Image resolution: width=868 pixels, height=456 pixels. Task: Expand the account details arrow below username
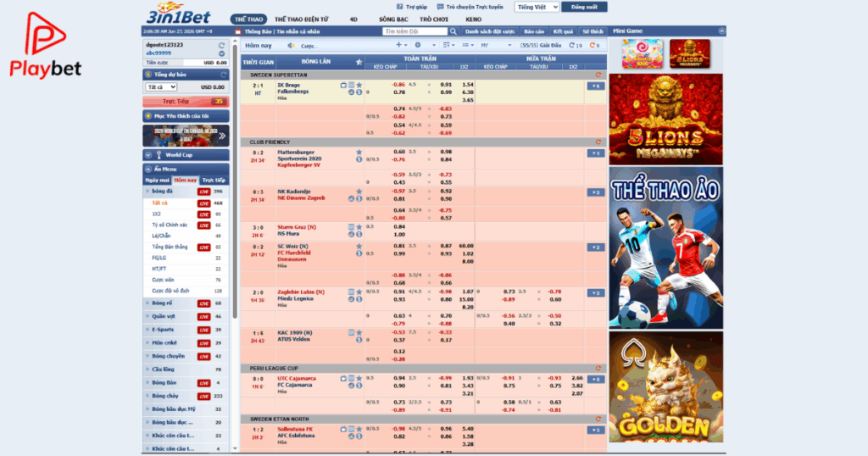point(222,53)
